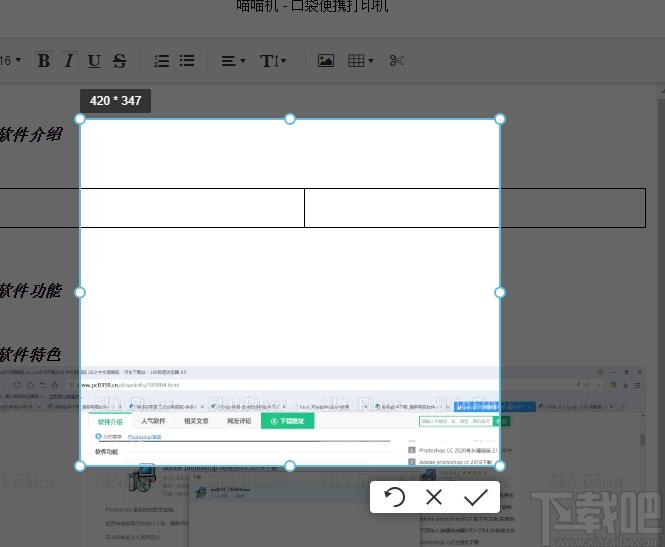
Task: Click the right-middle selection handle
Action: pos(500,292)
